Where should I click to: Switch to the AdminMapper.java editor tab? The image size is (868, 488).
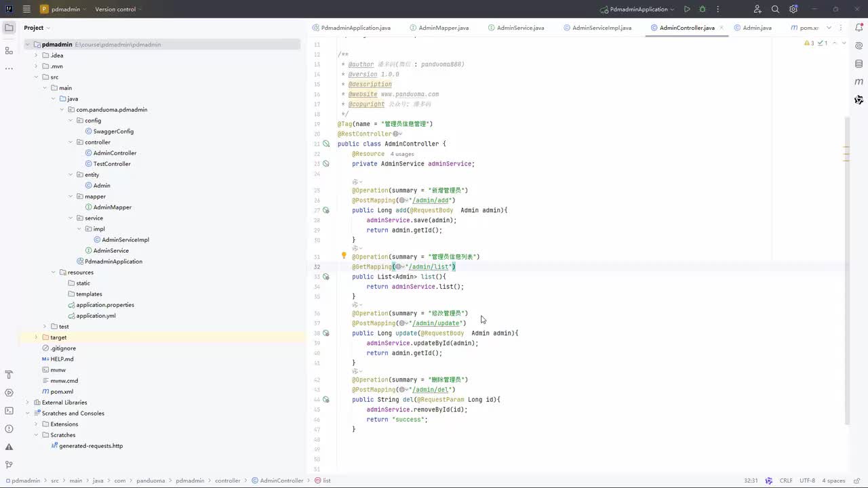tap(443, 28)
